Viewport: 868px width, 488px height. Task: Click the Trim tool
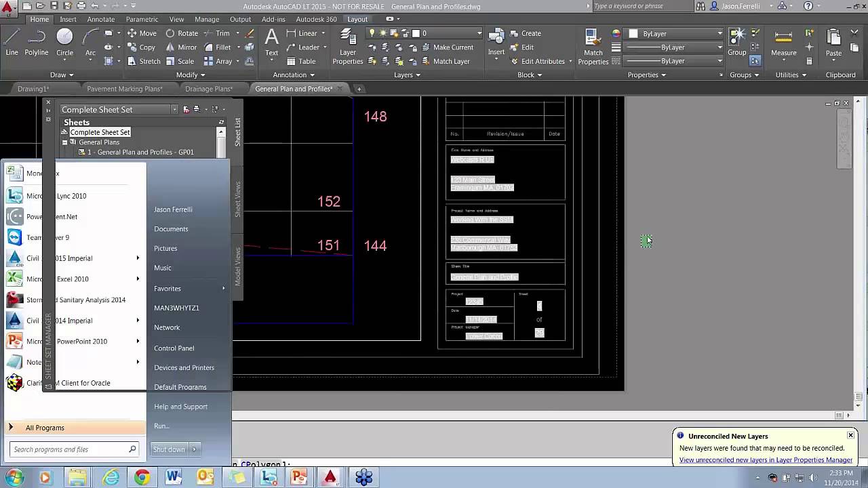(x=217, y=33)
